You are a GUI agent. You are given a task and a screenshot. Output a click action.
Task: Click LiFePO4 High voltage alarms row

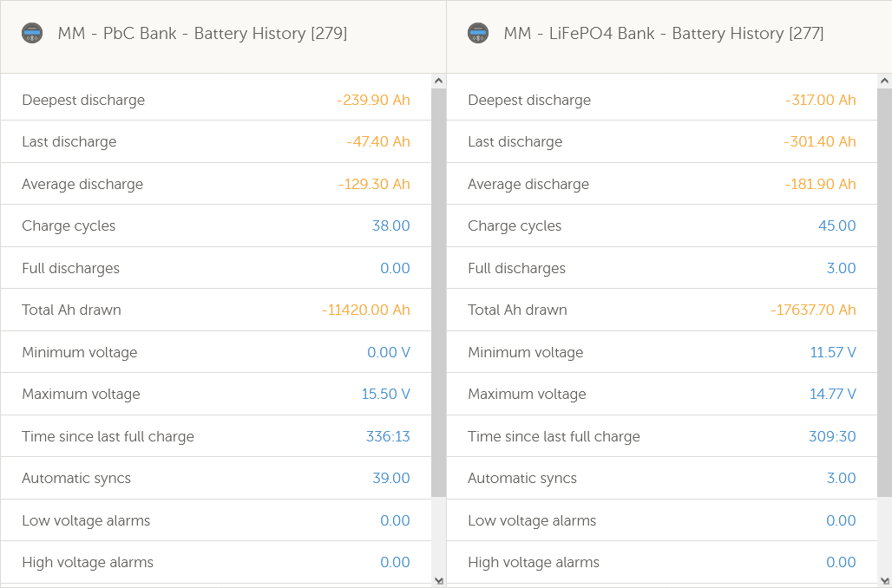tap(661, 563)
